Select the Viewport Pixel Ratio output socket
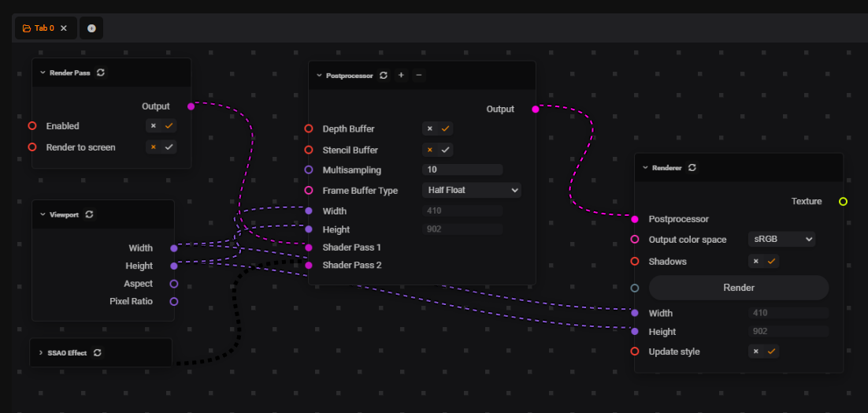 tap(174, 302)
